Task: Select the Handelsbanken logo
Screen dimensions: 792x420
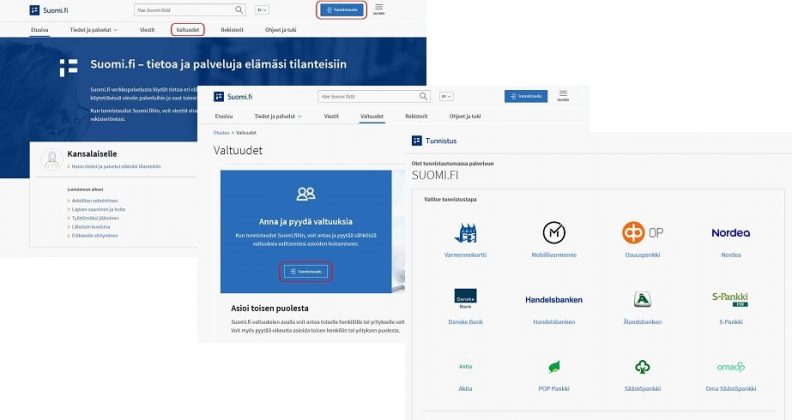Action: point(554,299)
